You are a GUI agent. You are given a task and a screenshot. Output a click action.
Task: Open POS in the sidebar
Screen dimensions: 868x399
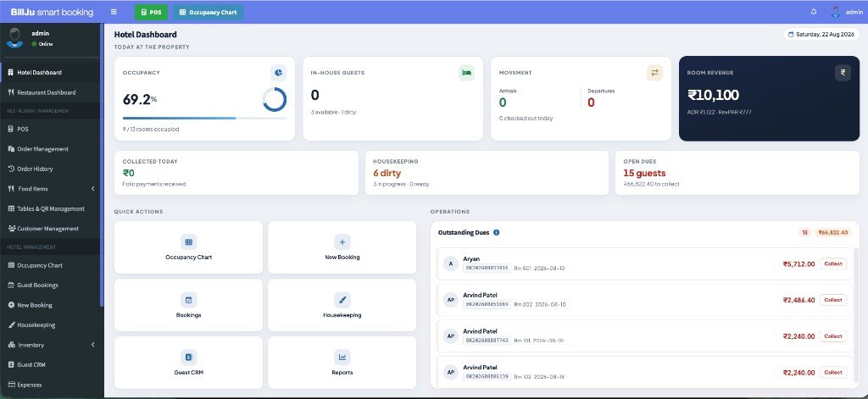click(x=51, y=129)
